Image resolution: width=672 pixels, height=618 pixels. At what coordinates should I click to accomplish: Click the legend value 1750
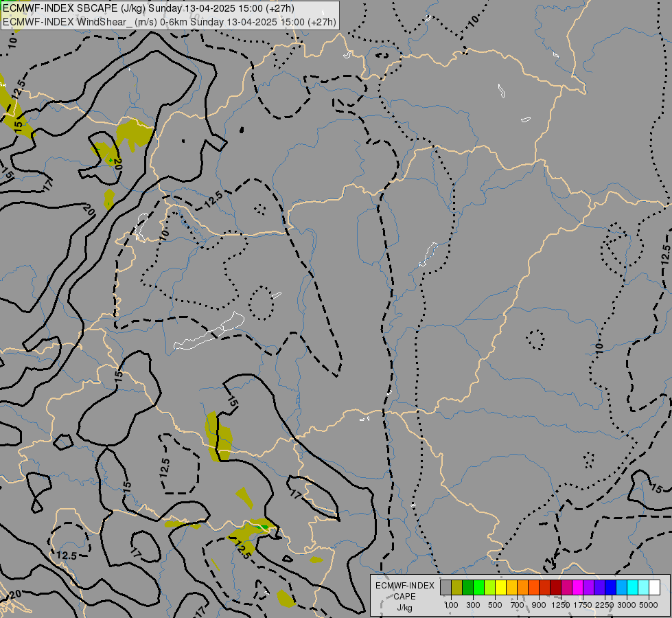tap(583, 605)
